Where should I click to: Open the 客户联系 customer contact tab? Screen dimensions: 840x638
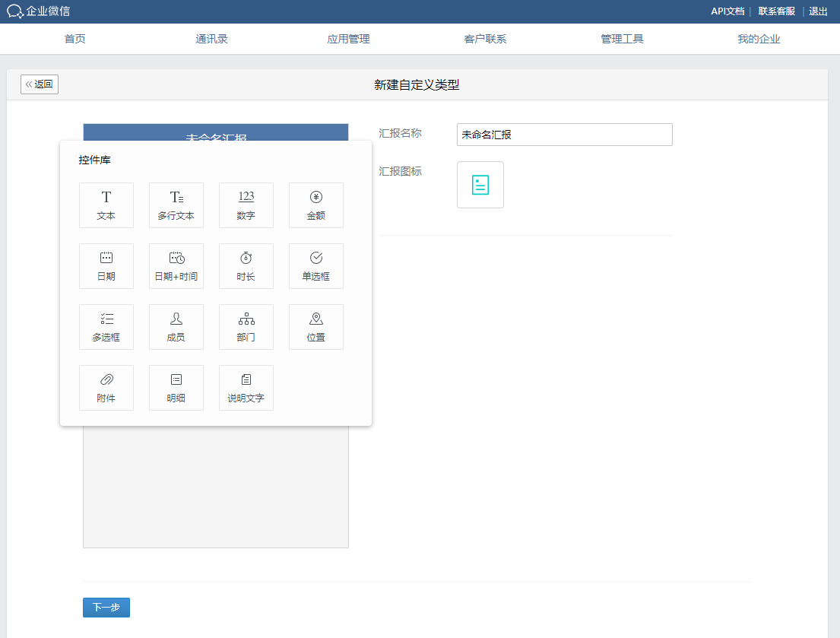(x=485, y=39)
